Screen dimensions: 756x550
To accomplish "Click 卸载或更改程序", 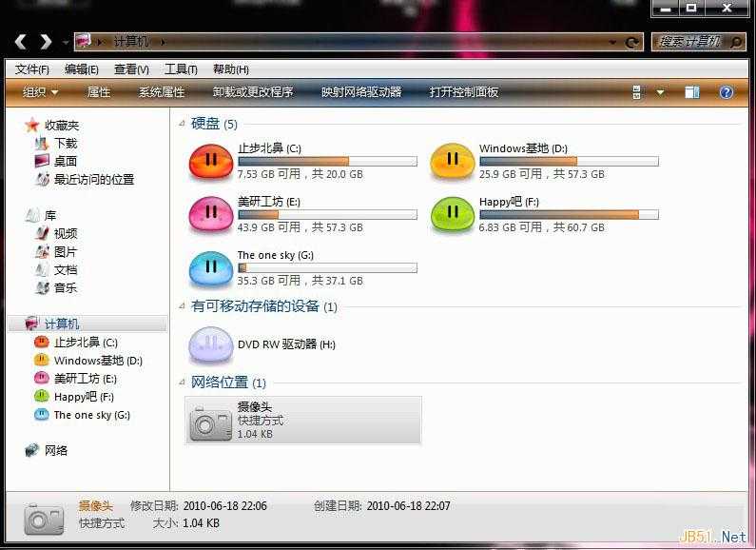I will coord(253,91).
